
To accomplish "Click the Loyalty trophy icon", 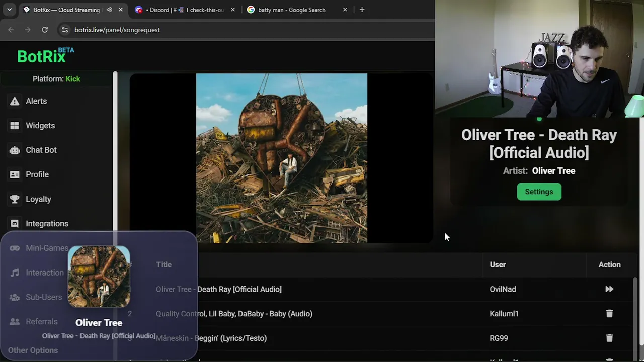I will point(15,199).
